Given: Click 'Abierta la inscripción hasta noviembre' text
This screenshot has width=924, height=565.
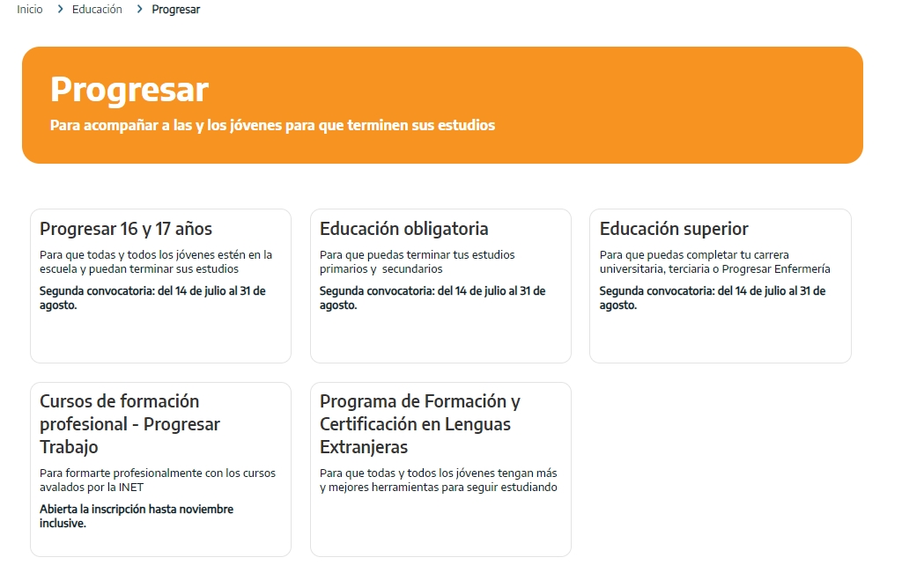Looking at the screenshot, I should [137, 516].
